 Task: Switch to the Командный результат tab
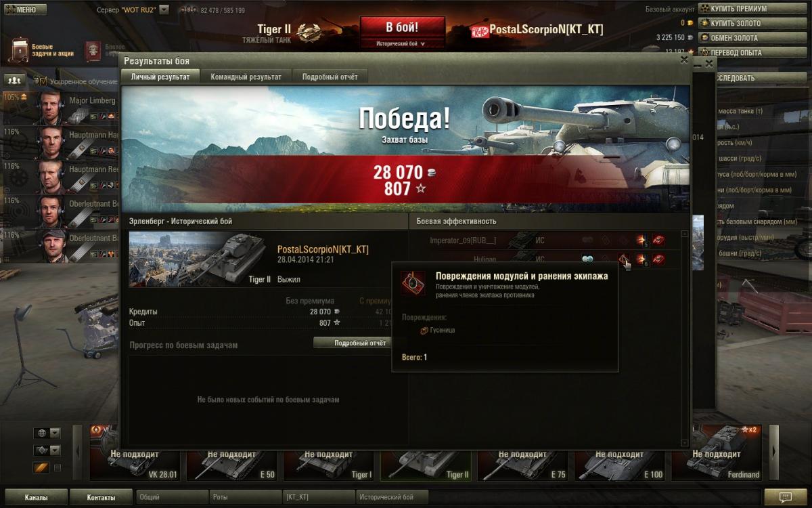tap(246, 77)
